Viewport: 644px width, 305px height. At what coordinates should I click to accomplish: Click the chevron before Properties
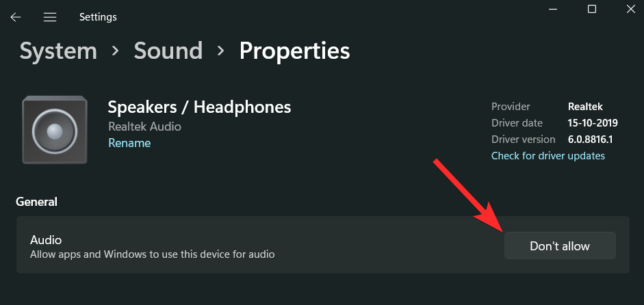click(220, 51)
